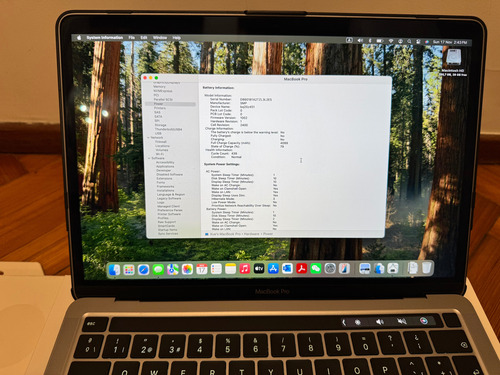Collapse the Software section in sidebar
This screenshot has width=500, height=375.
(149, 158)
